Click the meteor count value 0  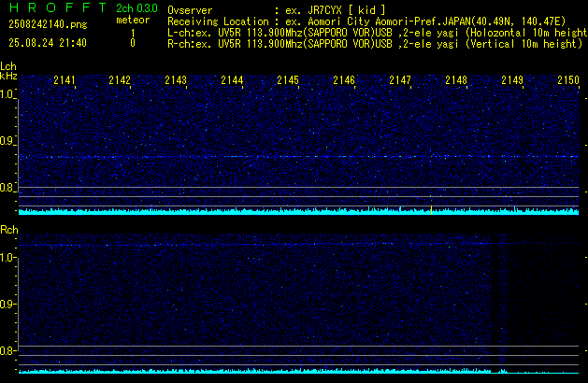(133, 43)
